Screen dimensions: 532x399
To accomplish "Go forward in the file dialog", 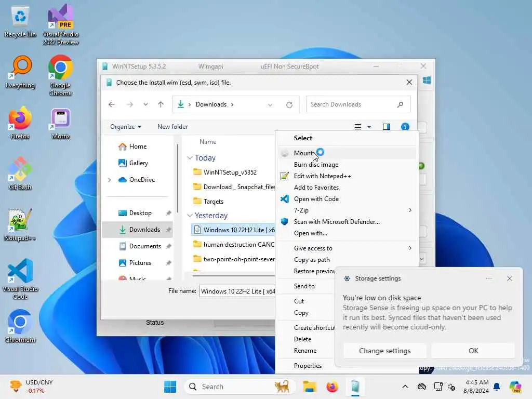I will 129,104.
